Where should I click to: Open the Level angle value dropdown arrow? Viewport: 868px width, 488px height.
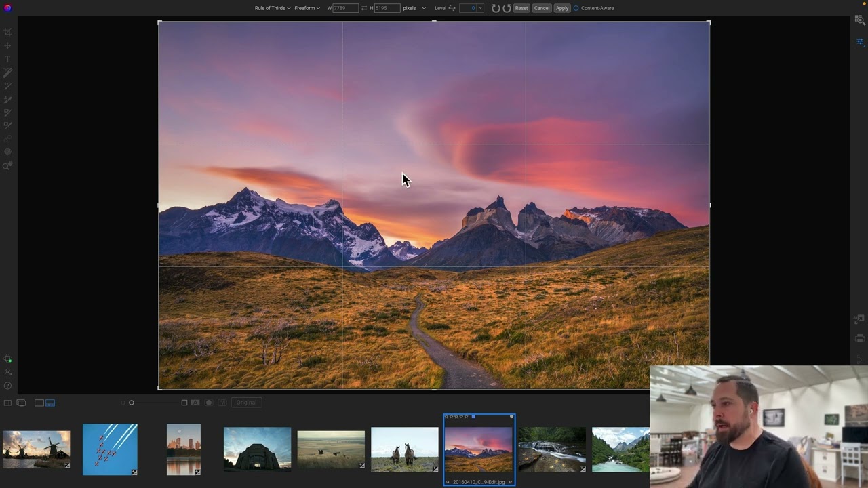pos(481,8)
